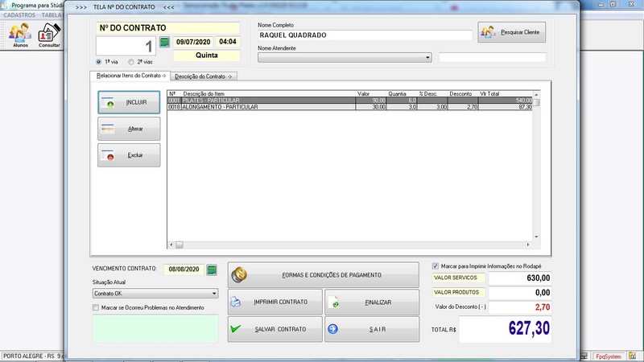Open calendar icon beside contract number
Image resolution: width=644 pixels, height=362 pixels.
click(x=164, y=42)
